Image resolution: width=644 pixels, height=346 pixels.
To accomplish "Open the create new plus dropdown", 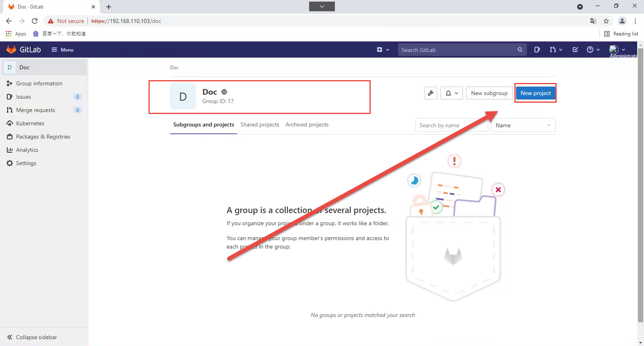I will (383, 50).
